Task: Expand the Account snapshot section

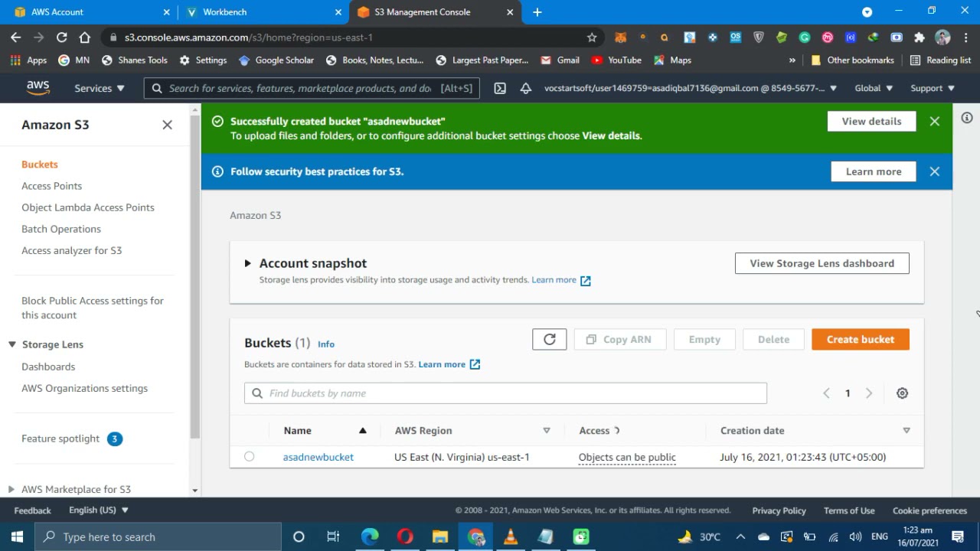Action: click(247, 263)
